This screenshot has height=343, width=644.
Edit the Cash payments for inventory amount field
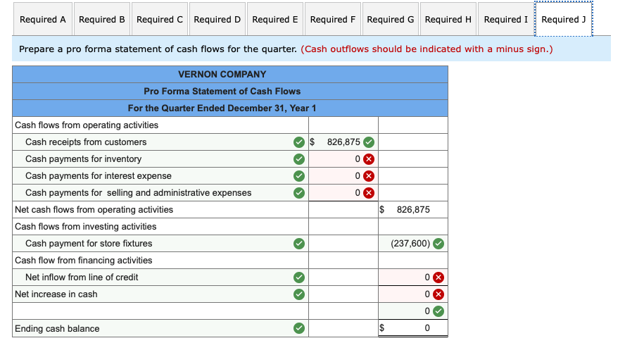(343, 159)
